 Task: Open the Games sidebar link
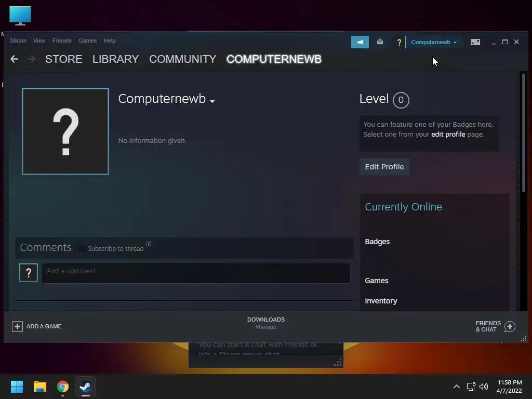[376, 281]
